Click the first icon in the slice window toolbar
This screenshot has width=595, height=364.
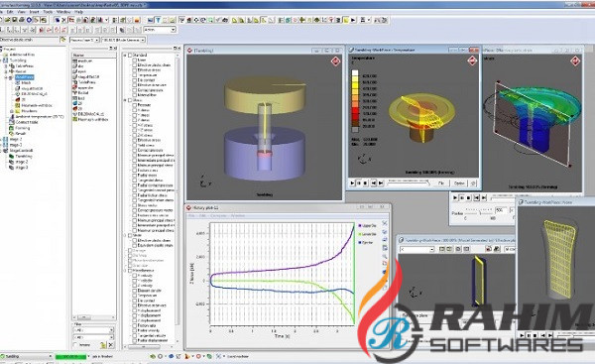[441, 249]
